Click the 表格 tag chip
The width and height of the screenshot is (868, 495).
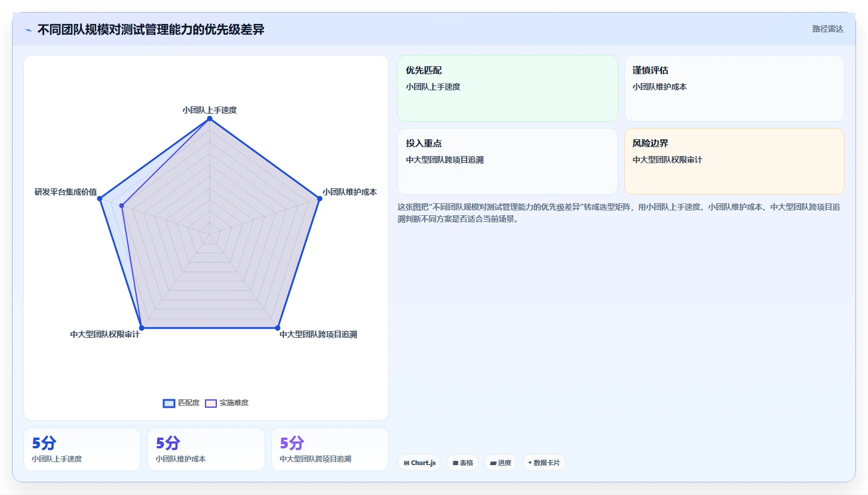[463, 463]
